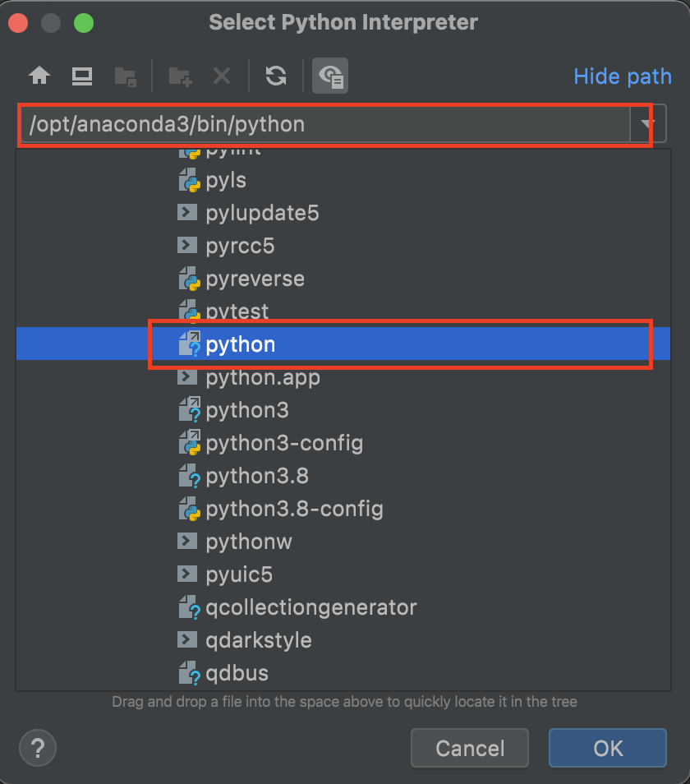The image size is (690, 784).
Task: Select pyuic5 in the tree
Action: [239, 574]
